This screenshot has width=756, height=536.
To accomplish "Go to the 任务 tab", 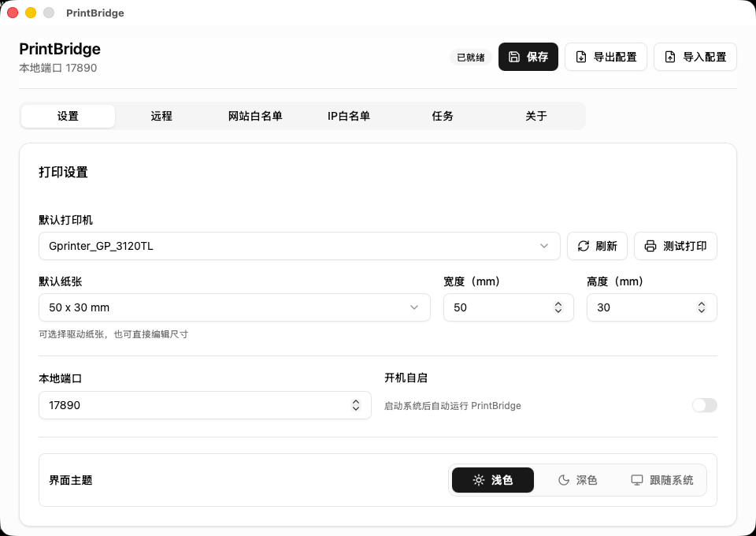I will pos(443,117).
